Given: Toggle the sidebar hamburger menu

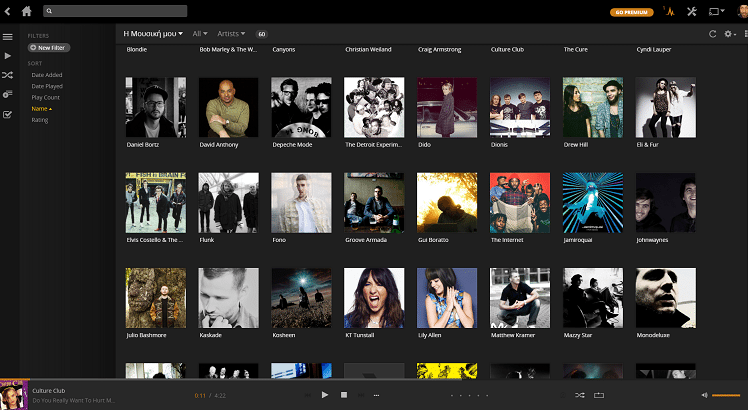Looking at the screenshot, I should pos(8,37).
